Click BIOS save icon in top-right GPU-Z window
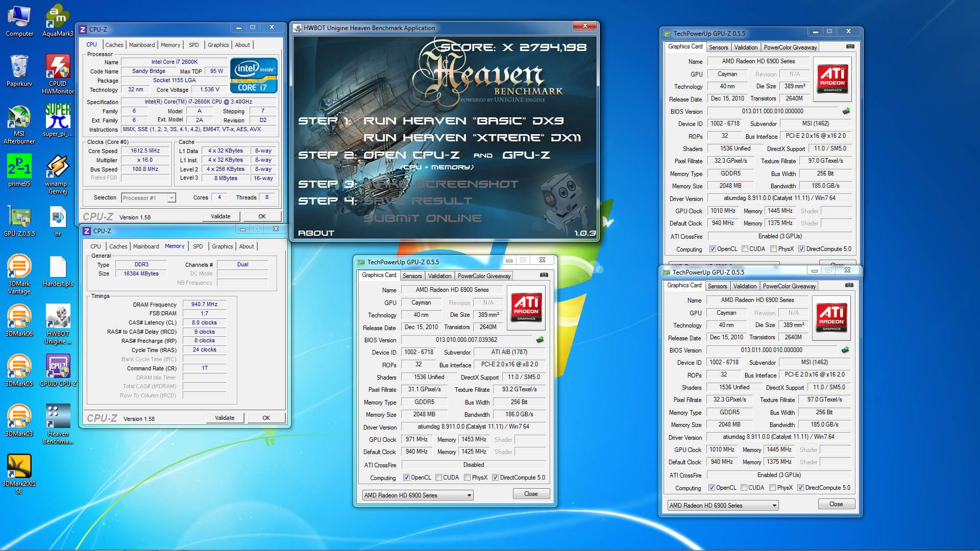This screenshot has height=551, width=980. click(x=846, y=111)
